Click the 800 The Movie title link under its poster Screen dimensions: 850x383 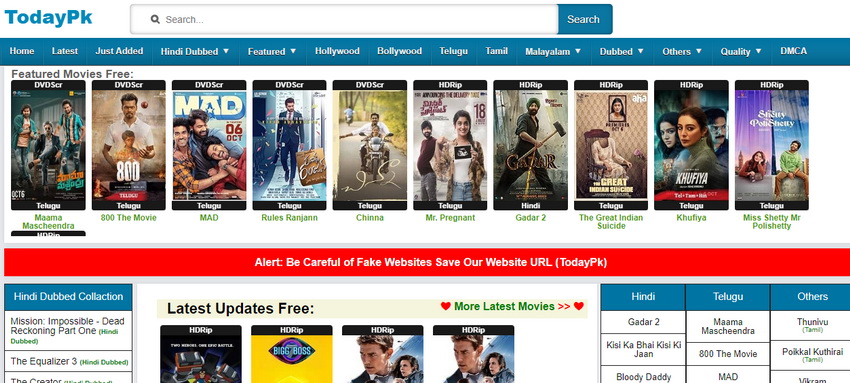128,218
